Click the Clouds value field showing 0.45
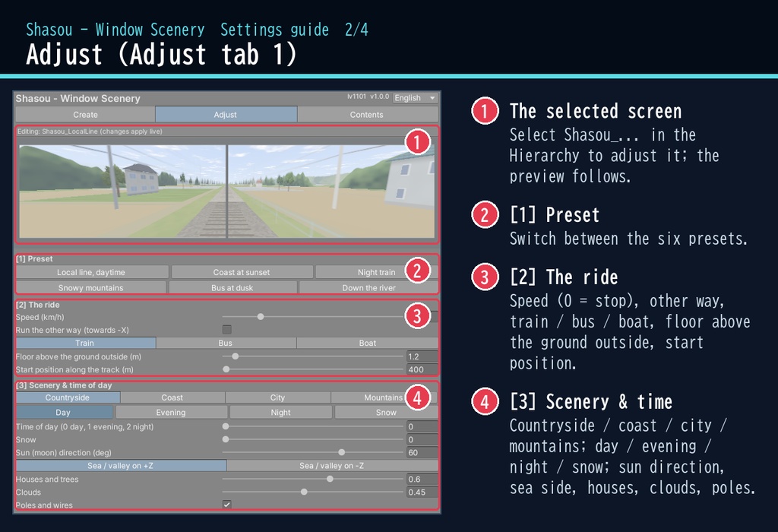The width and height of the screenshot is (778, 532). (422, 492)
